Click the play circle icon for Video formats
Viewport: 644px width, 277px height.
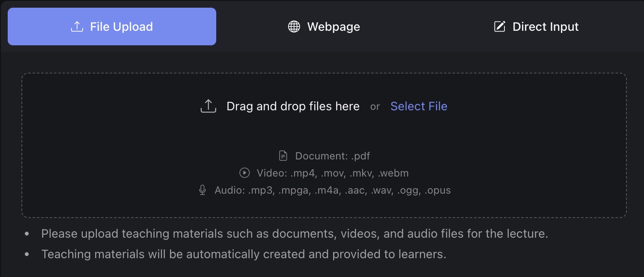(x=244, y=173)
